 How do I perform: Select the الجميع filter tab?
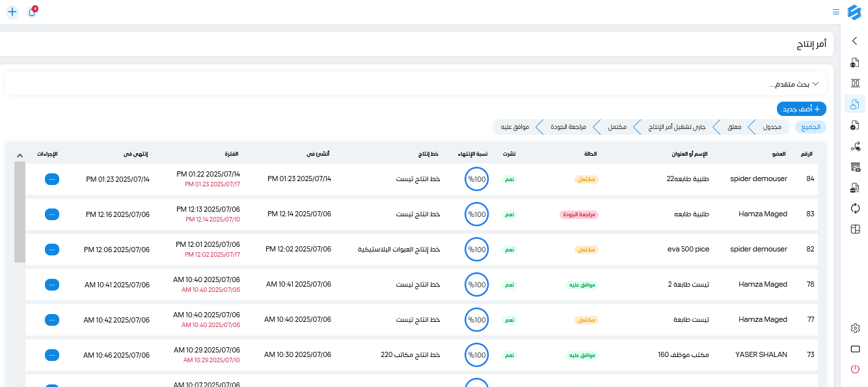(811, 126)
